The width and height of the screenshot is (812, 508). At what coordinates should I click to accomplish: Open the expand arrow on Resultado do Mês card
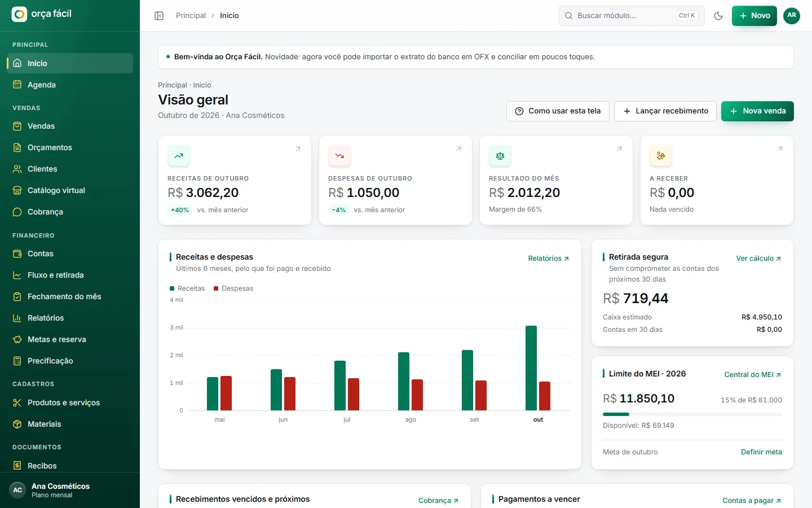click(620, 149)
